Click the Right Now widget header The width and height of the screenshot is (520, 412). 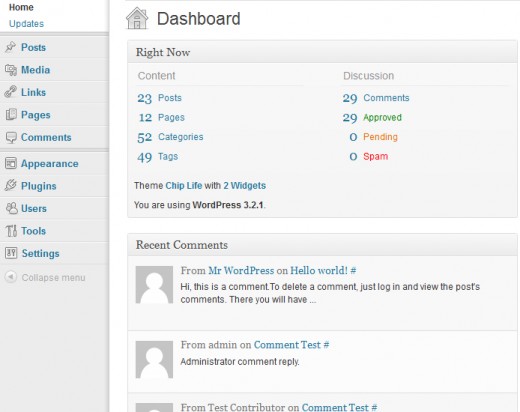[322, 52]
